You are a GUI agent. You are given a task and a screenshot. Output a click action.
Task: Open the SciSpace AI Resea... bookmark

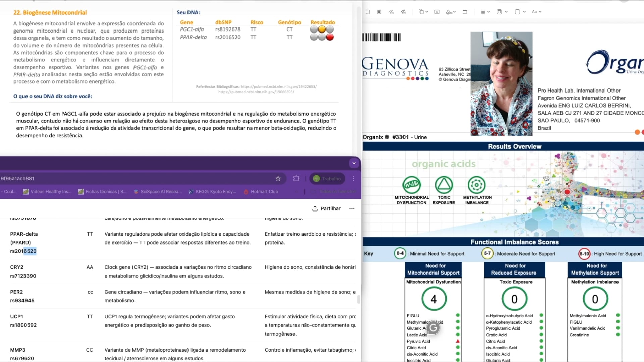click(158, 192)
